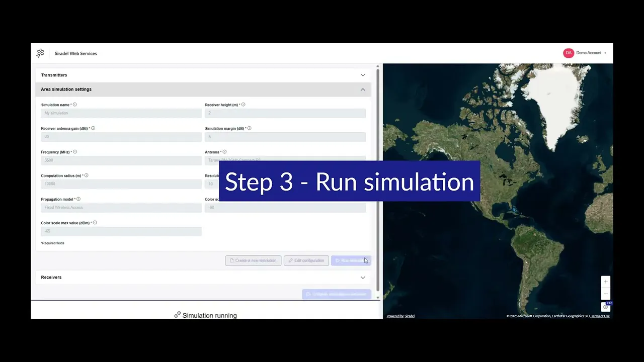
Task: Open the Powered by Siradel link
Action: point(400,316)
